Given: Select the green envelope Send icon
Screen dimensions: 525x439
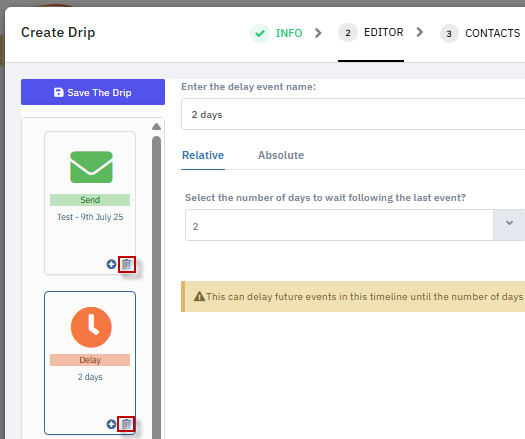Looking at the screenshot, I should [x=91, y=167].
